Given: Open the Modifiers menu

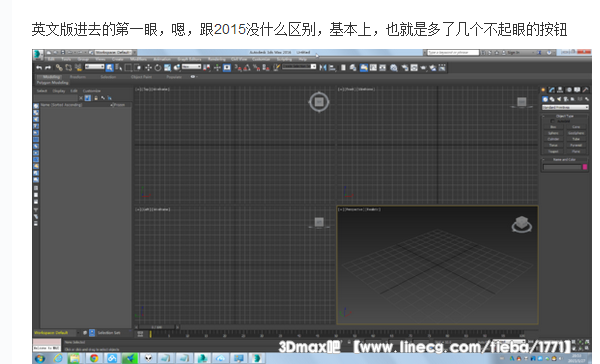Looking at the screenshot, I should (x=138, y=59).
